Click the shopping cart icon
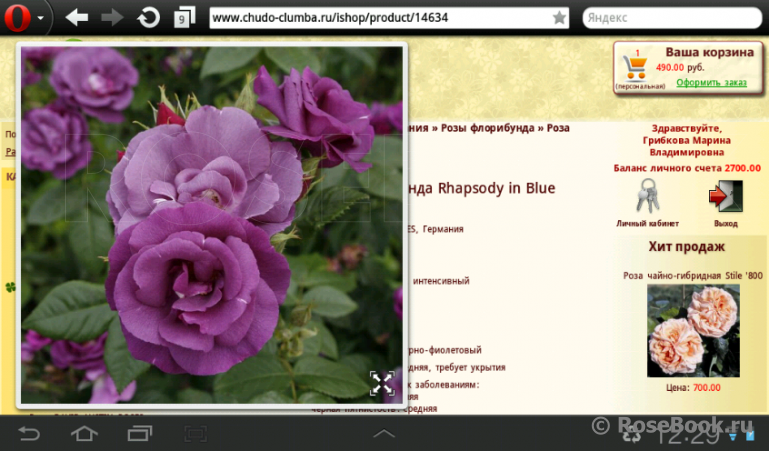 click(x=635, y=67)
